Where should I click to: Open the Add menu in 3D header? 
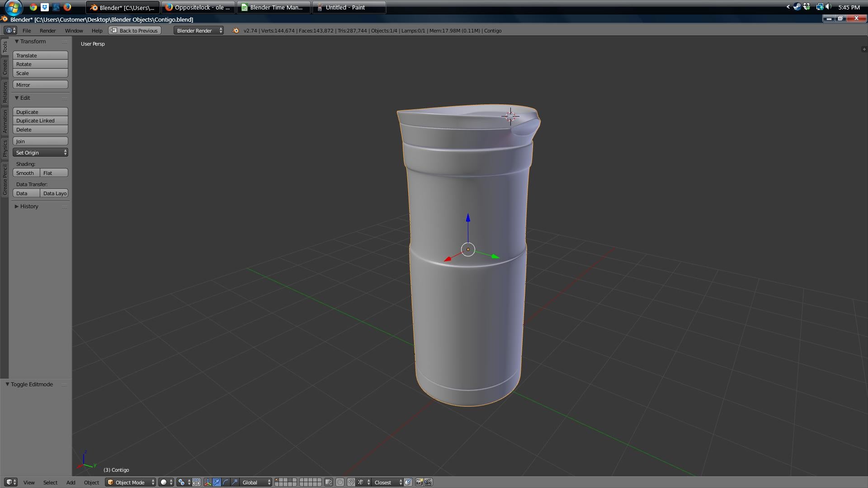71,482
